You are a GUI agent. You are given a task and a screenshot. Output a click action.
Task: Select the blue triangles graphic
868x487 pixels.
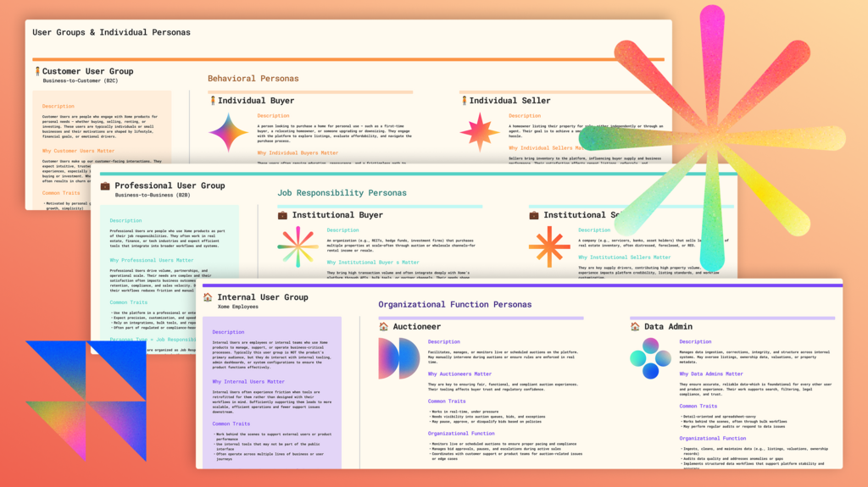click(85, 399)
